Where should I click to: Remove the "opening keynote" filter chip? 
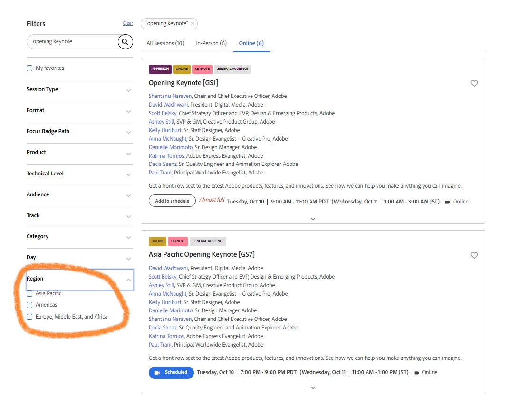[193, 24]
